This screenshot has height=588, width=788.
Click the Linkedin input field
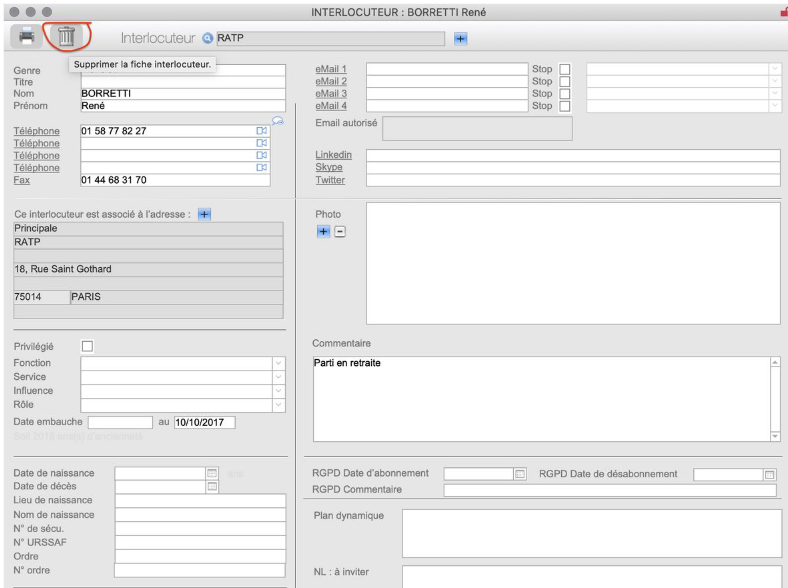point(573,155)
